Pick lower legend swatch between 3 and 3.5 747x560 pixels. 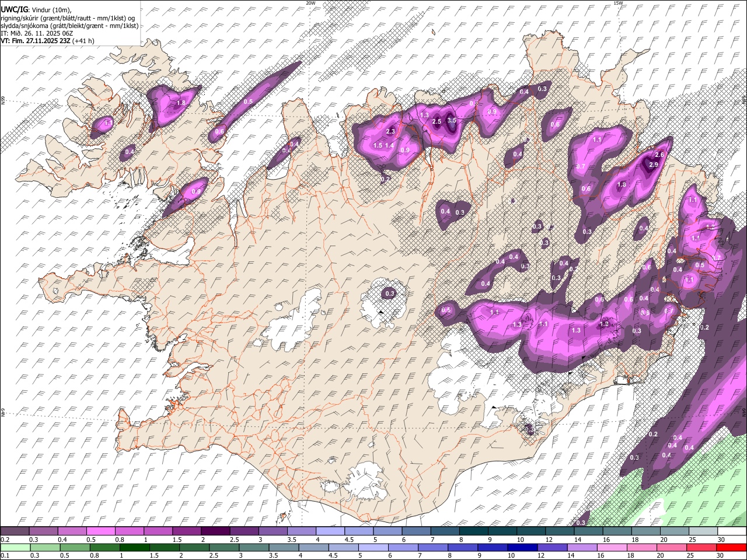[x=253, y=547]
